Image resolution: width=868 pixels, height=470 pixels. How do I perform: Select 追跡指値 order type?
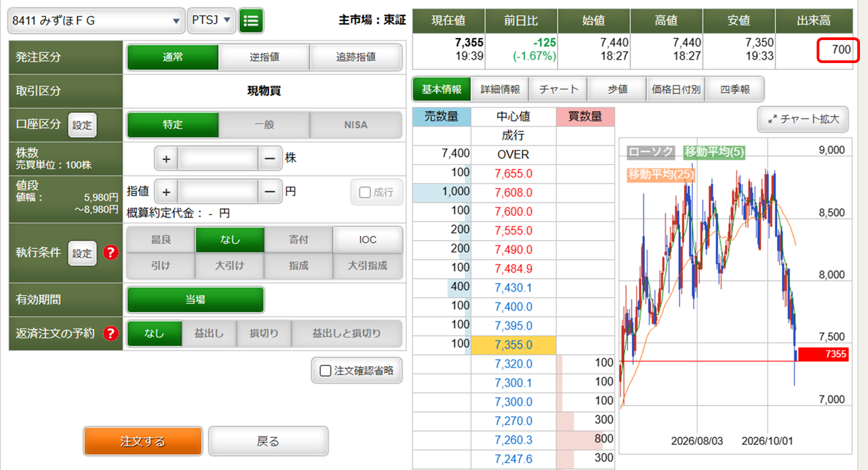(x=356, y=57)
